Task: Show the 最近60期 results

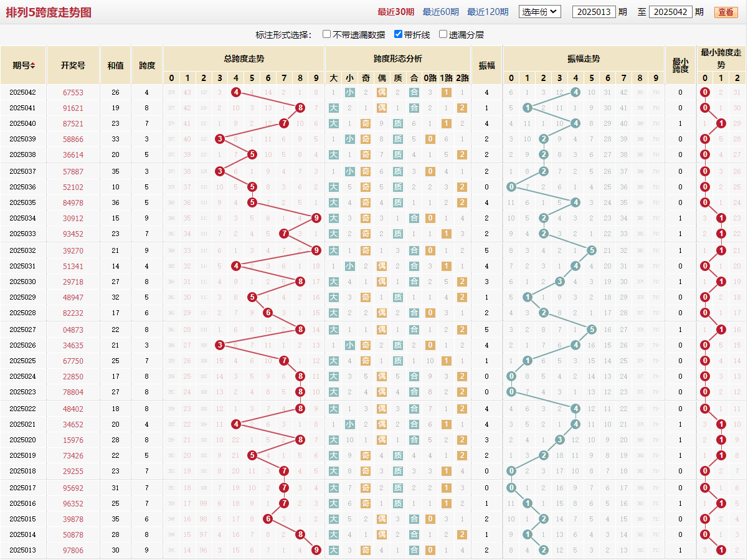Action: click(440, 12)
